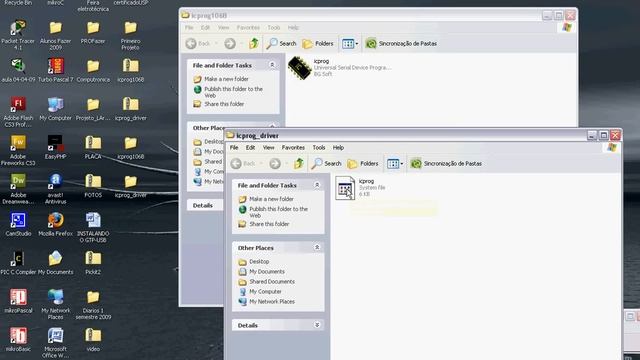Open Favorites menu in icprog106B window
640x360 pixels.
248,27
